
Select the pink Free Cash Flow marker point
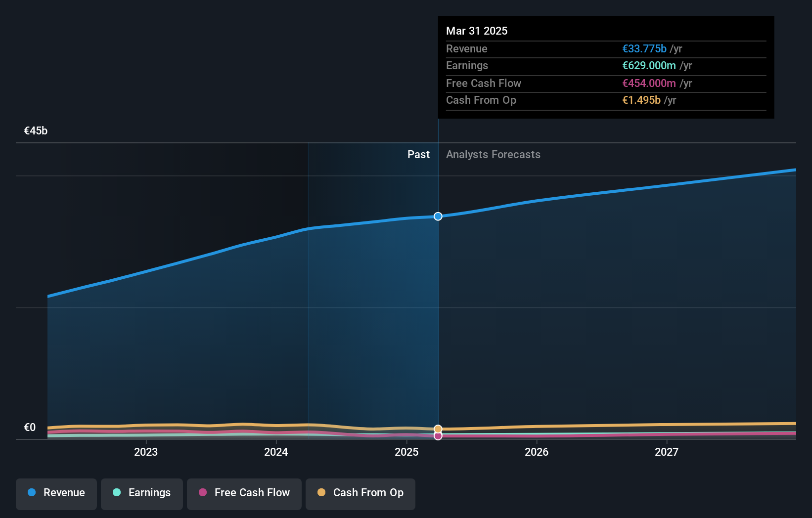pyautogui.click(x=438, y=436)
